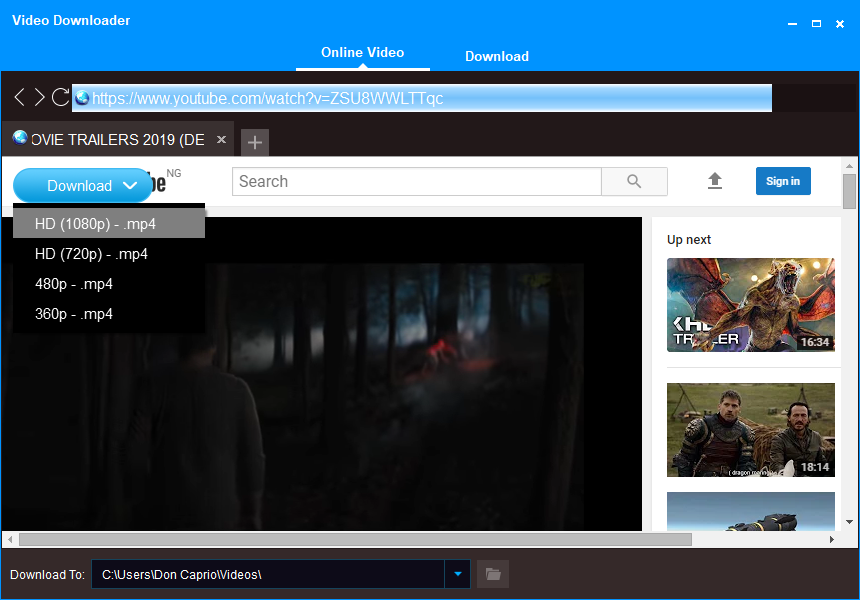Click the Sign in button
Screen dimensions: 860x600
click(783, 181)
